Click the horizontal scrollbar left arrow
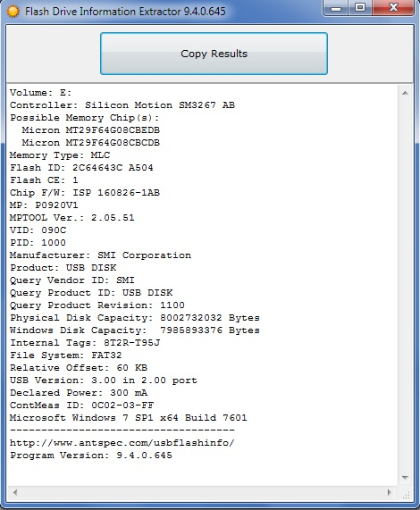This screenshot has height=510, width=420. 15,492
